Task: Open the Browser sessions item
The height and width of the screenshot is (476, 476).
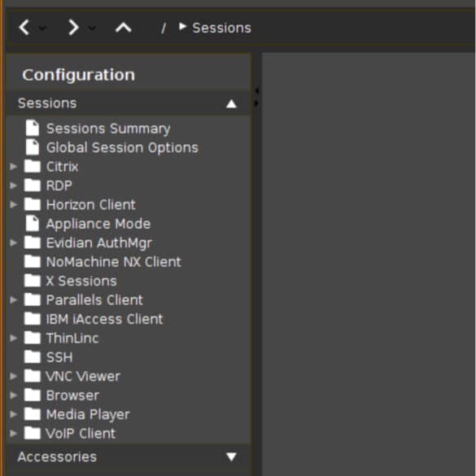Action: pyautogui.click(x=72, y=395)
